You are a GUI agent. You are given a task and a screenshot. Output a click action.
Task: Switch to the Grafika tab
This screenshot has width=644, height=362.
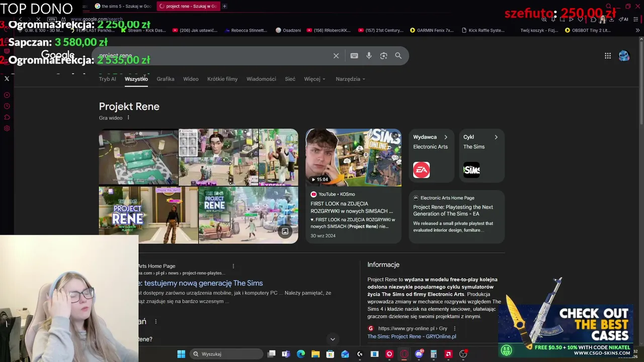[x=166, y=79]
